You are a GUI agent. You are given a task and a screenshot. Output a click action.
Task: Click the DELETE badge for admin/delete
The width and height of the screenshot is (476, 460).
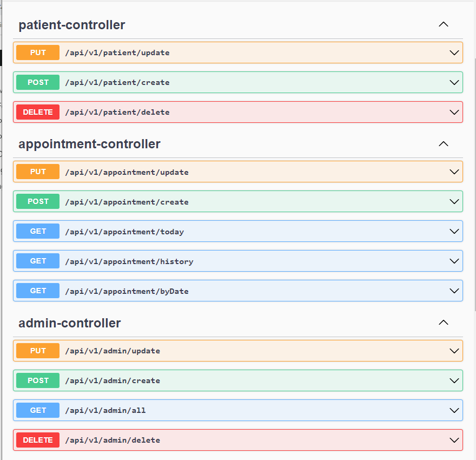click(x=38, y=440)
